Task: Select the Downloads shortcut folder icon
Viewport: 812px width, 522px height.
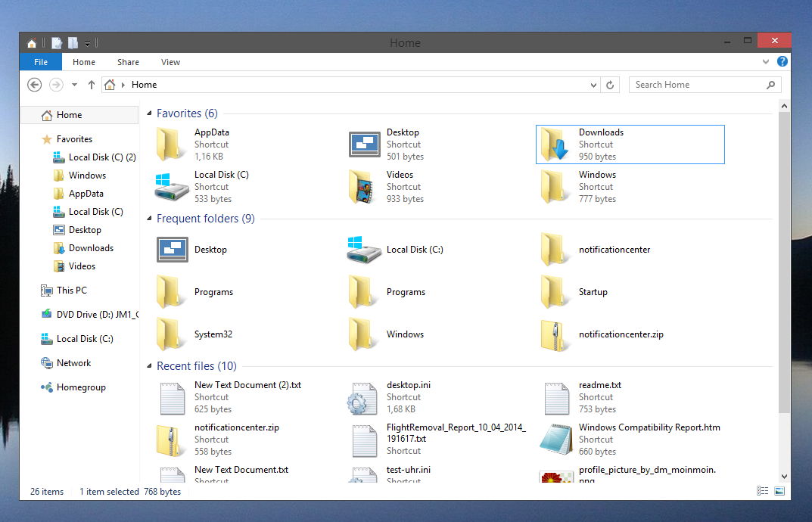Action: click(x=555, y=144)
